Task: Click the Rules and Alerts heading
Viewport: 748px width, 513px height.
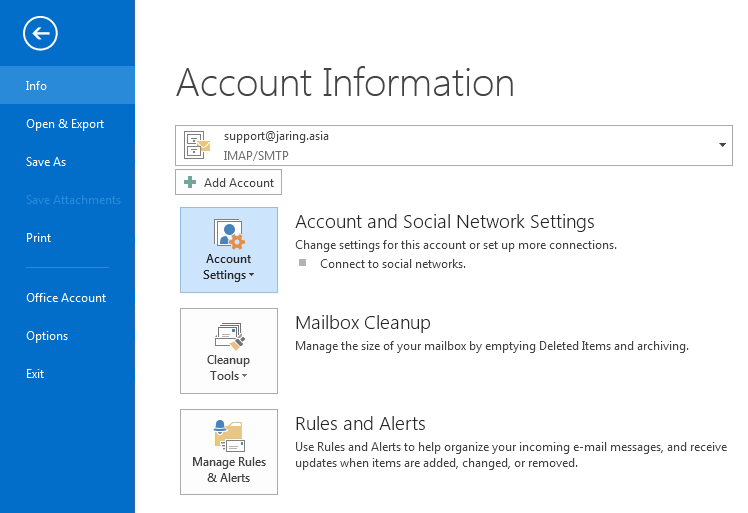Action: pos(360,424)
